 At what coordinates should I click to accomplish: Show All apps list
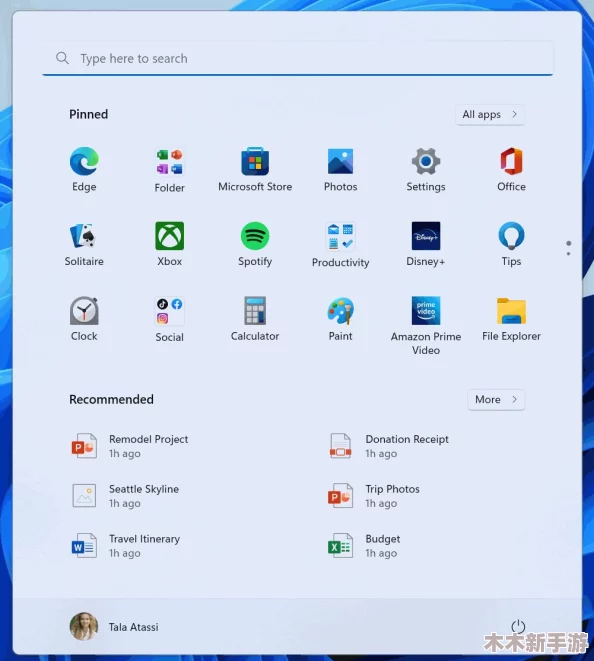click(x=490, y=115)
